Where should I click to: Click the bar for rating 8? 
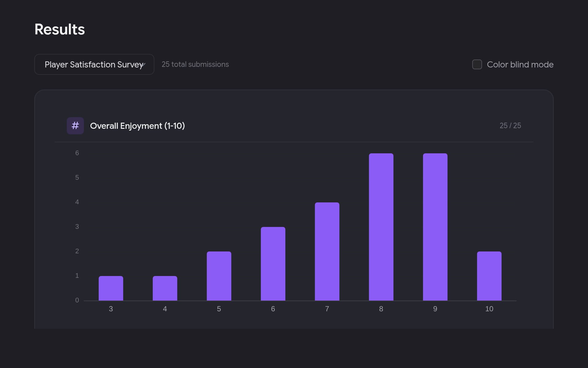coord(381,227)
